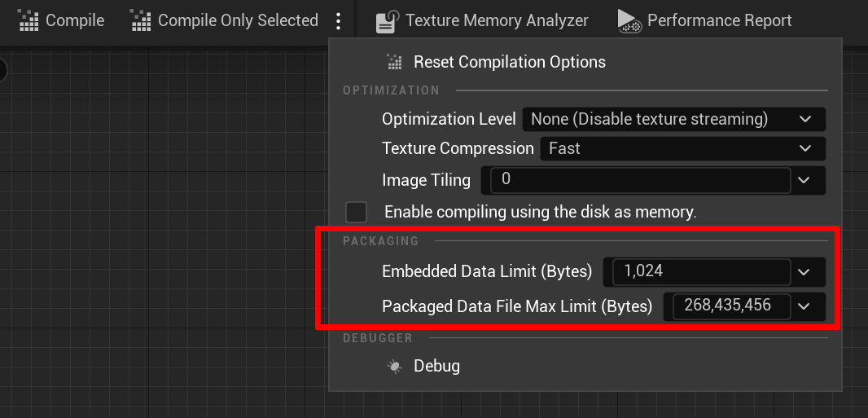
Task: Click the Debug bug icon
Action: point(395,366)
